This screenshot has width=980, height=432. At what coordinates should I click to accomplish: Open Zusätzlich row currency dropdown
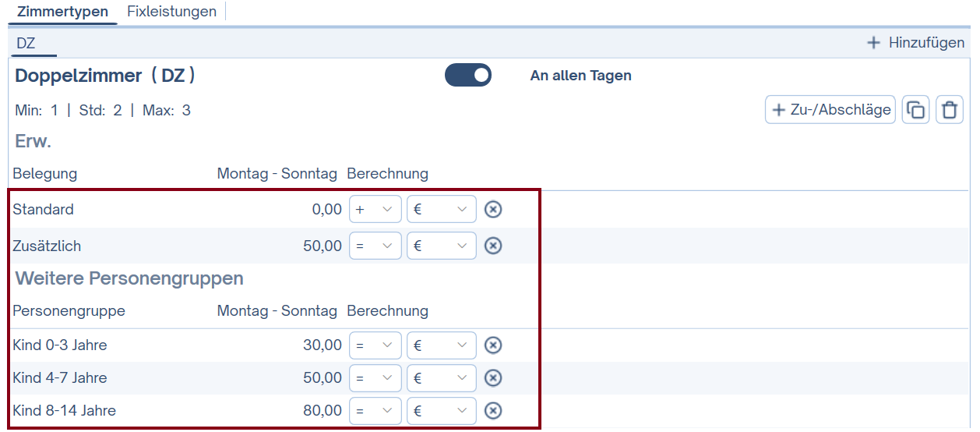pyautogui.click(x=441, y=246)
